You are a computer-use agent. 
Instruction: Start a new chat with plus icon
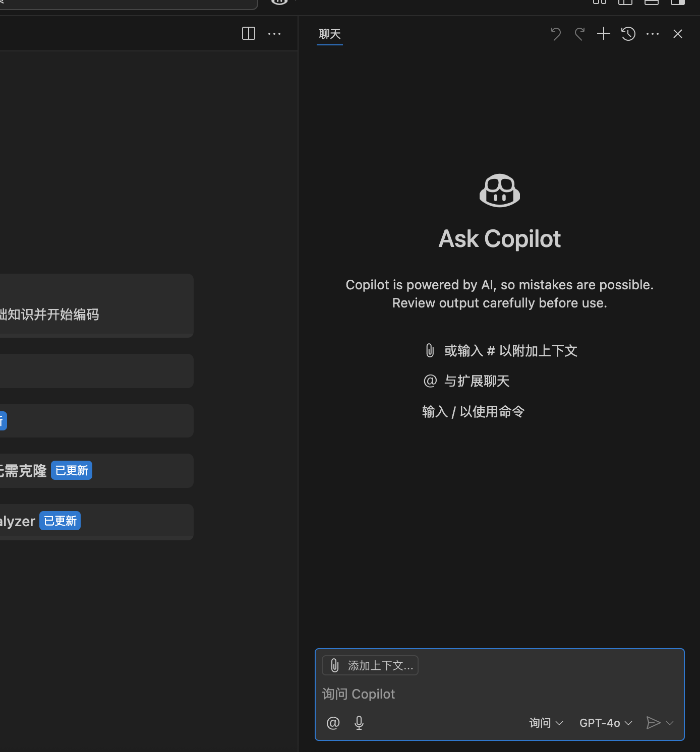pos(604,34)
